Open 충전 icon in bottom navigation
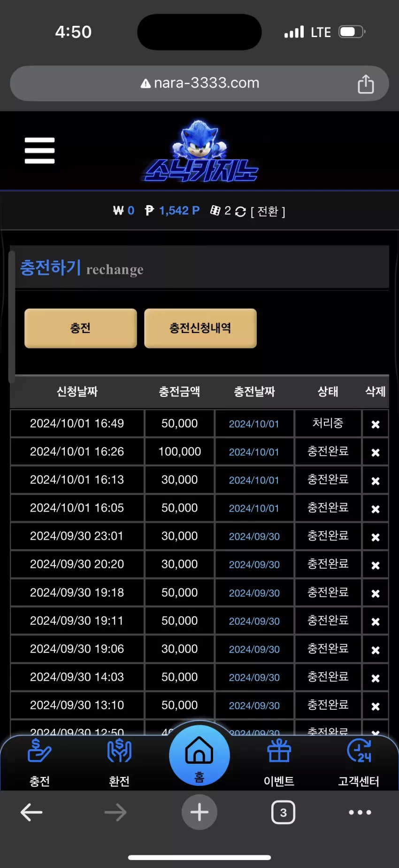The width and height of the screenshot is (399, 868). click(40, 763)
